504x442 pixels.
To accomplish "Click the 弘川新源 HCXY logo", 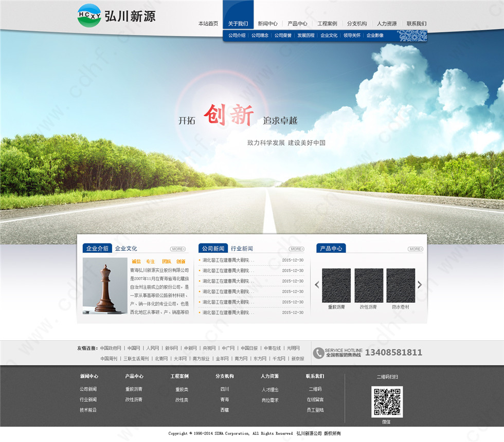I will 116,15.
